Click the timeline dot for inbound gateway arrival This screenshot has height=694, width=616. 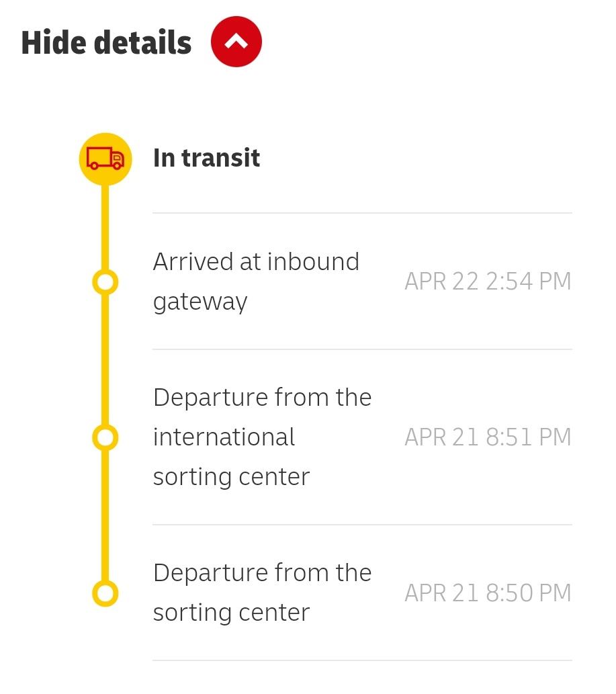[105, 282]
